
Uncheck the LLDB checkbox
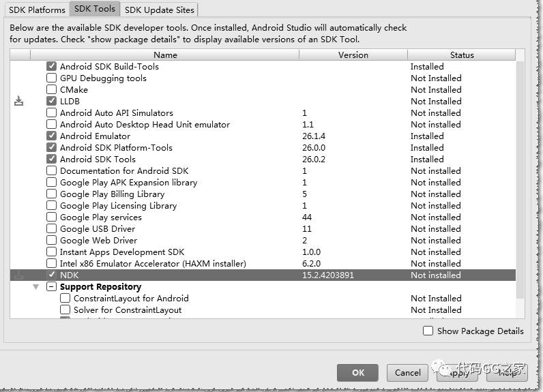click(51, 101)
